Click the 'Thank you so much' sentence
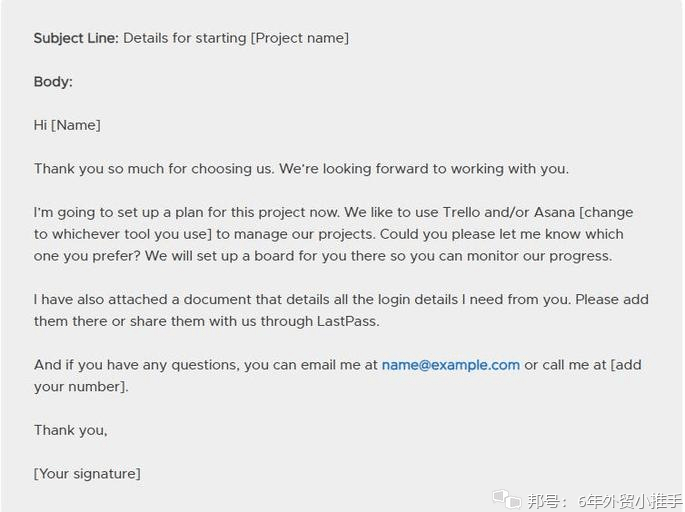The width and height of the screenshot is (685, 512). coord(154,169)
